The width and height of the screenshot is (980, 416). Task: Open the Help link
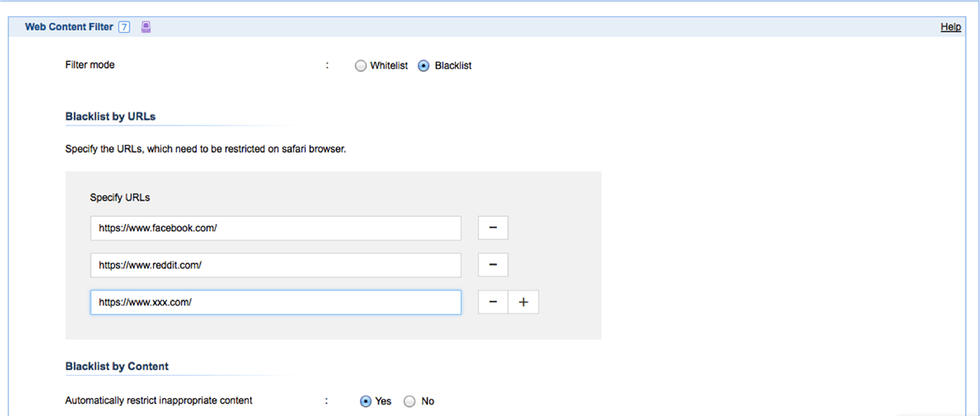click(950, 27)
